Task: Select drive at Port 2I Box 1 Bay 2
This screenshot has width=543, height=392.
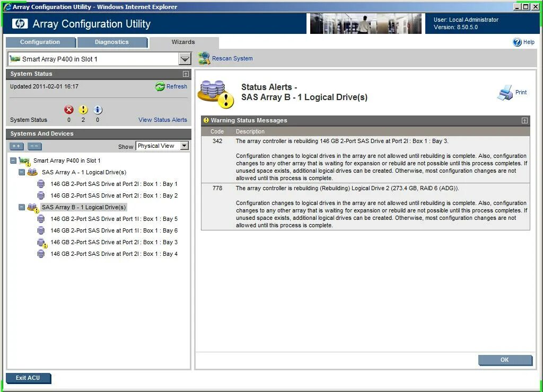Action: 114,195
